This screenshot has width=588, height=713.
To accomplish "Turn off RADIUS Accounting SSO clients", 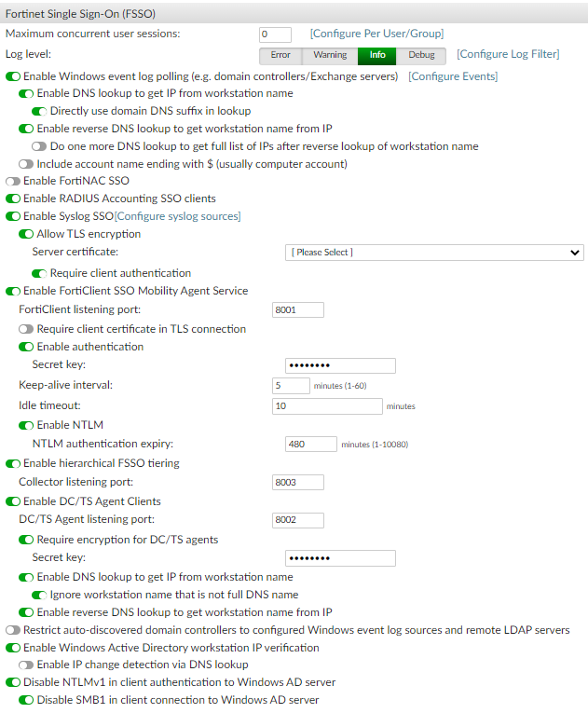I will tap(13, 199).
